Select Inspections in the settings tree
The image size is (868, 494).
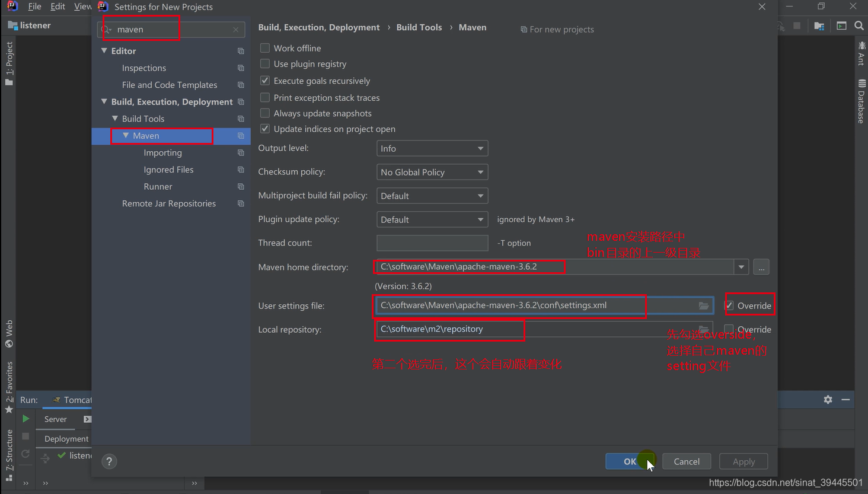(144, 68)
